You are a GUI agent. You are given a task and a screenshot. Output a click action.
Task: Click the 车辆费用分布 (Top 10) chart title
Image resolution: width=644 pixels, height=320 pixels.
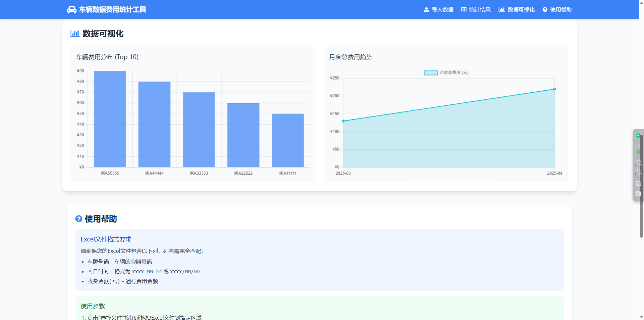(x=107, y=57)
